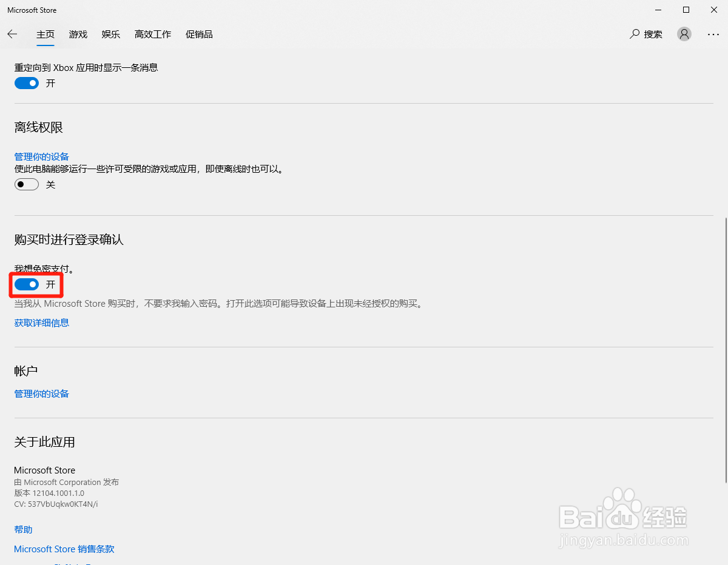Open the three-dot more menu
The image size is (728, 565).
713,35
